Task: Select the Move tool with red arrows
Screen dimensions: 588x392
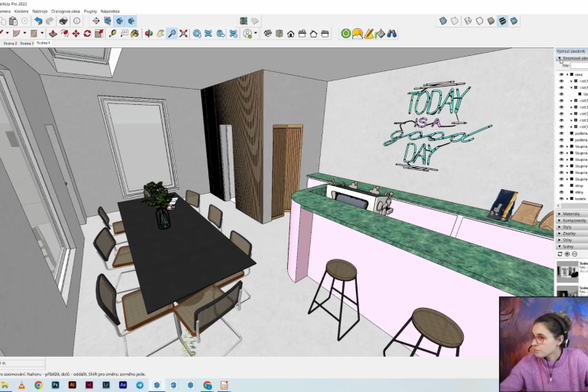Action: [x=76, y=34]
